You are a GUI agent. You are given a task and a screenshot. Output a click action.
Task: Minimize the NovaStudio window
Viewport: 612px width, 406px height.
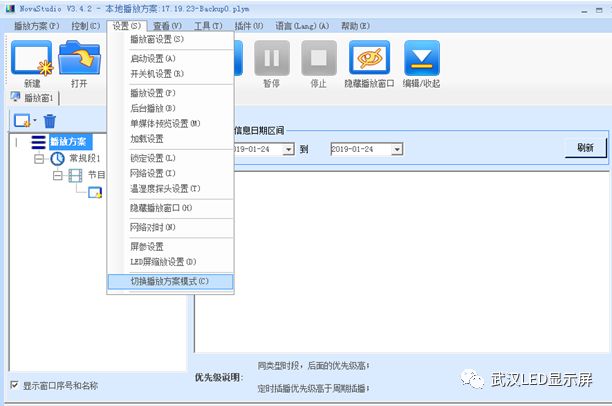point(584,11)
